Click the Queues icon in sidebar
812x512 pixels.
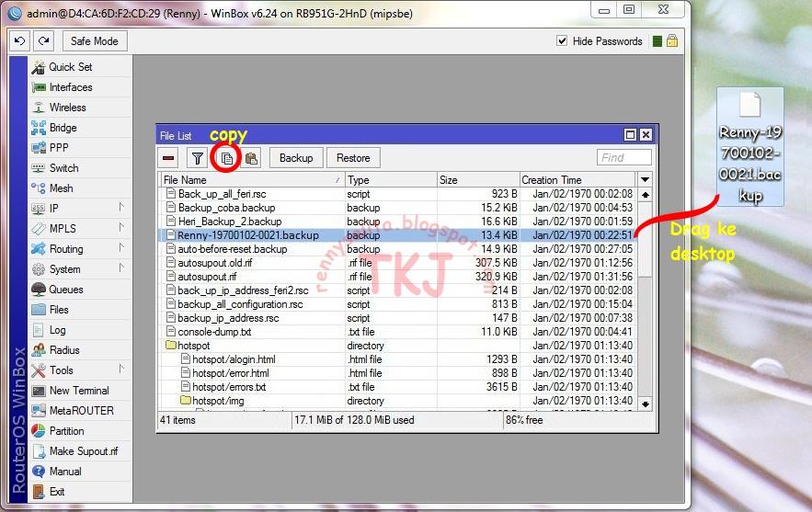pyautogui.click(x=39, y=290)
